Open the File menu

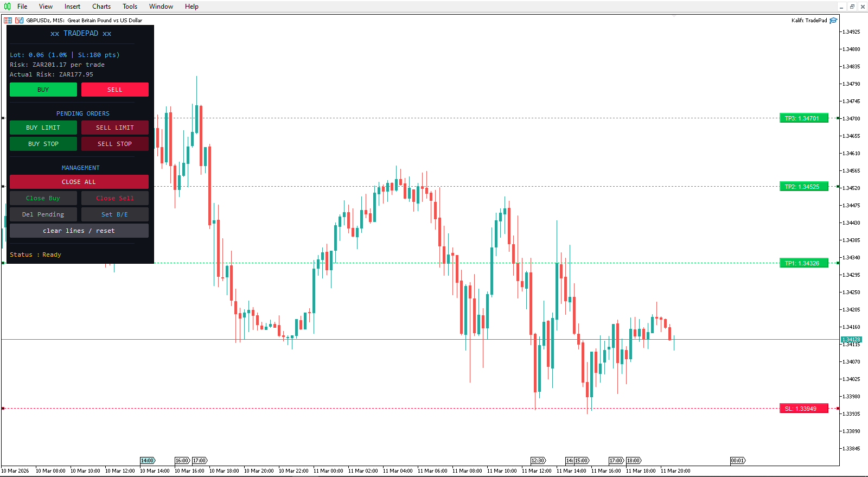coord(22,7)
